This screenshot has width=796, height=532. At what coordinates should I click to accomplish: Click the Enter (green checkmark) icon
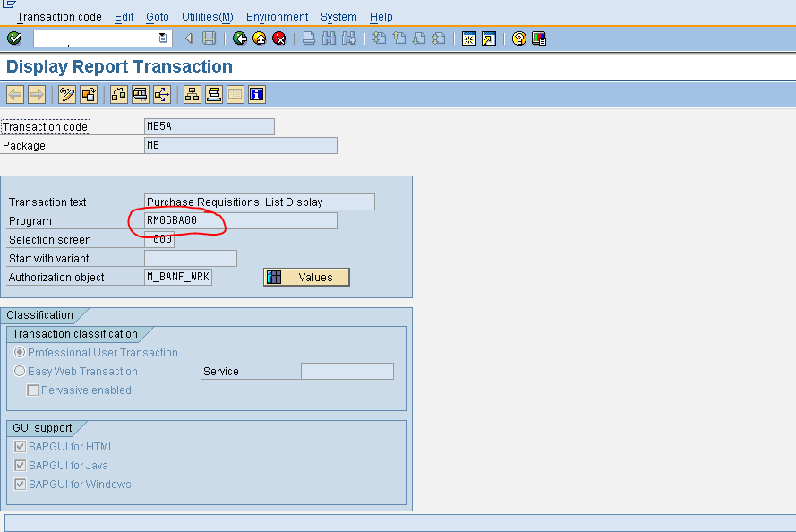(x=13, y=39)
